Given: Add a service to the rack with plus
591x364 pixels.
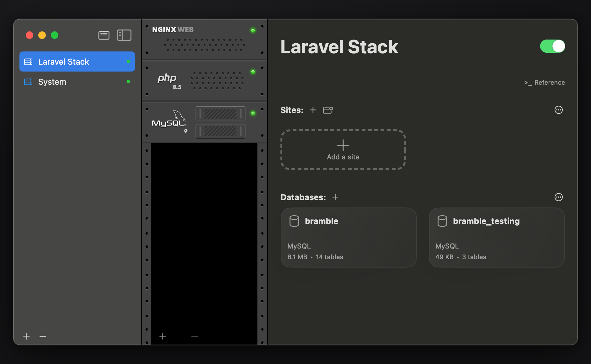Looking at the screenshot, I should [162, 336].
